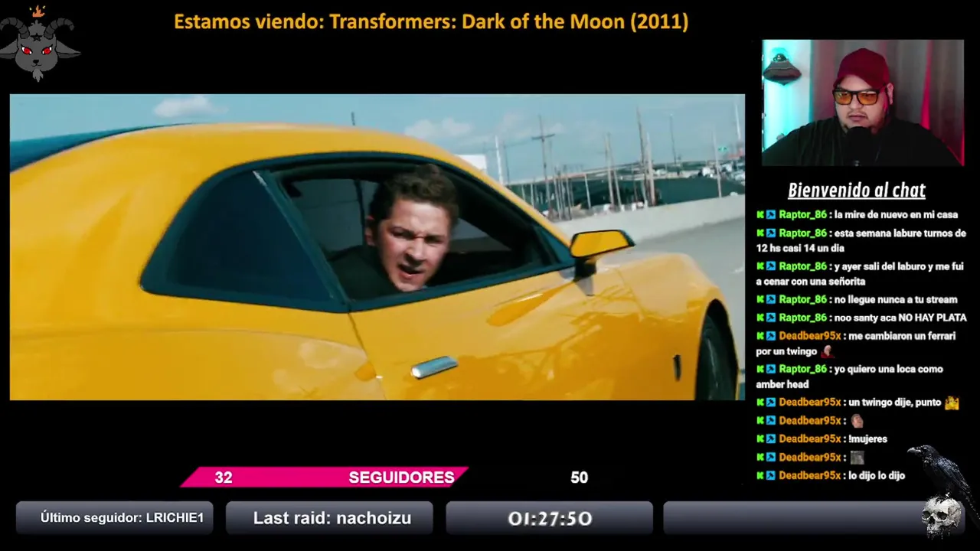Click the goat head channel logo
980x551 pixels.
[x=40, y=43]
